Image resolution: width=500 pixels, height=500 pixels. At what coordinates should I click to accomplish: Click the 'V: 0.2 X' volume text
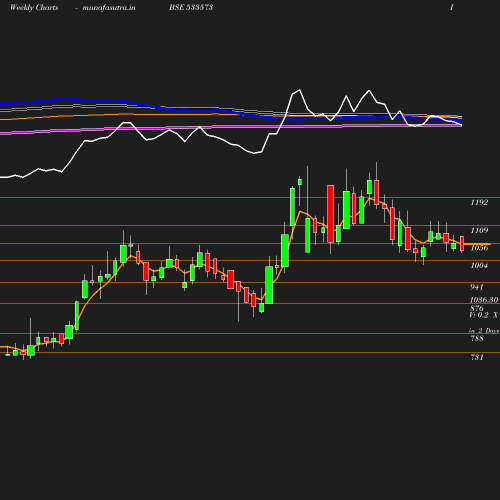point(484,315)
